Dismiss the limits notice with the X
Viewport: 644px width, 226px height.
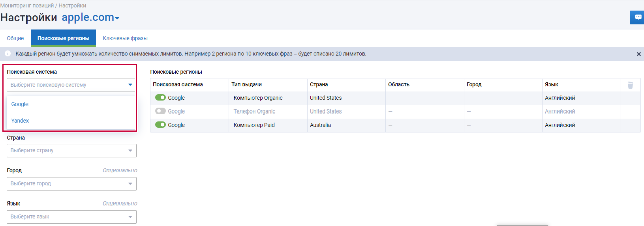(x=639, y=54)
